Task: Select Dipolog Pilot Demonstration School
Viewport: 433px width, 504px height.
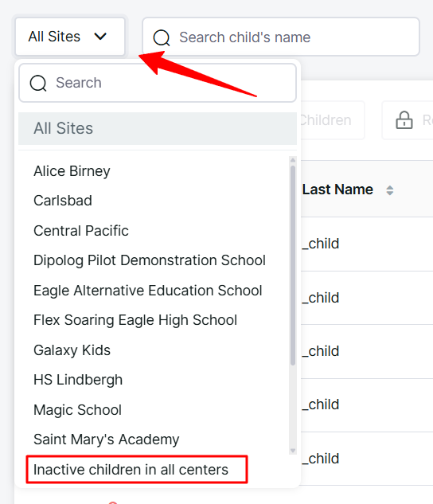Action: coord(150,260)
